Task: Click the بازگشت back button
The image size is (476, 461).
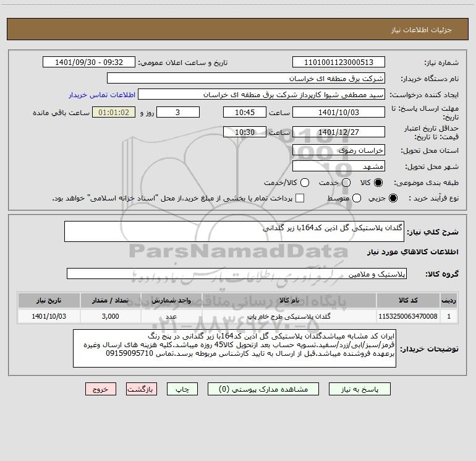Action: pyautogui.click(x=142, y=389)
